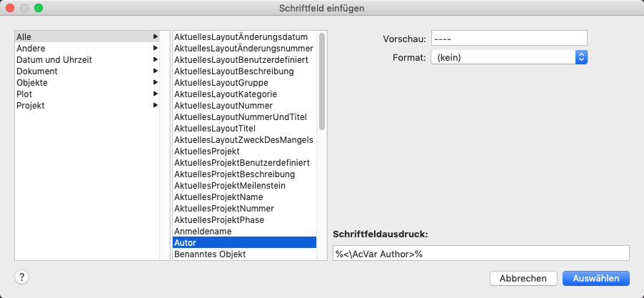This screenshot has width=644, height=298.
Task: Click the Vorschau preview field
Action: pos(508,38)
